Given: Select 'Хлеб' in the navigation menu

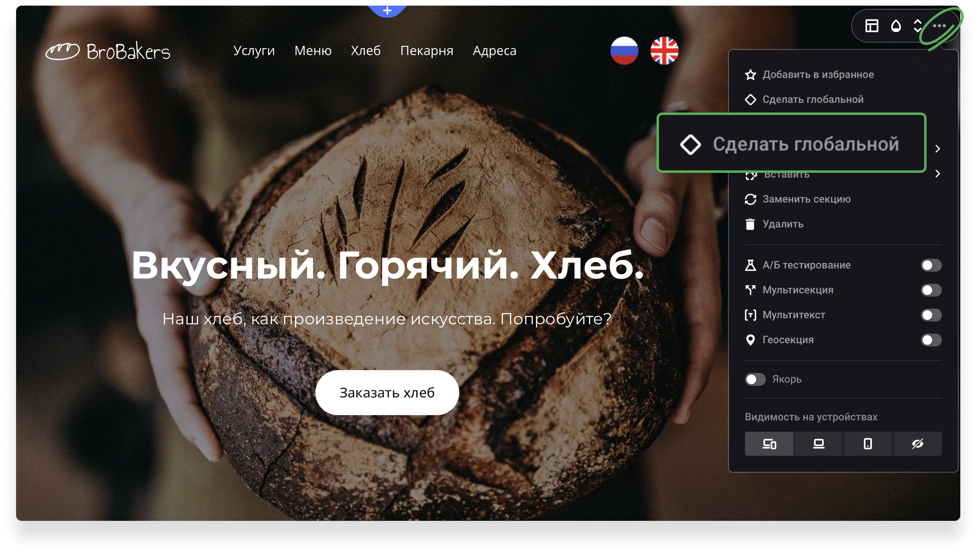Looking at the screenshot, I should [366, 51].
